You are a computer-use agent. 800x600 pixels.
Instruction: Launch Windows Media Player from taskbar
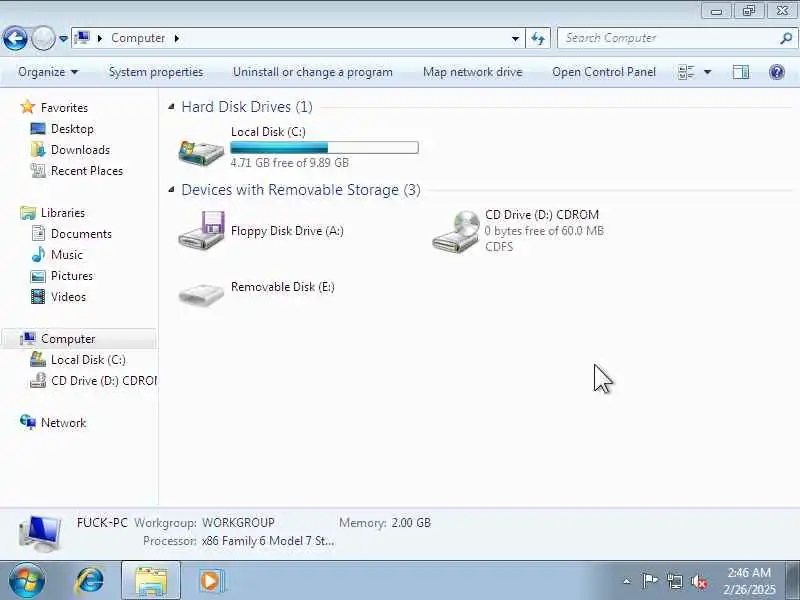pos(210,581)
